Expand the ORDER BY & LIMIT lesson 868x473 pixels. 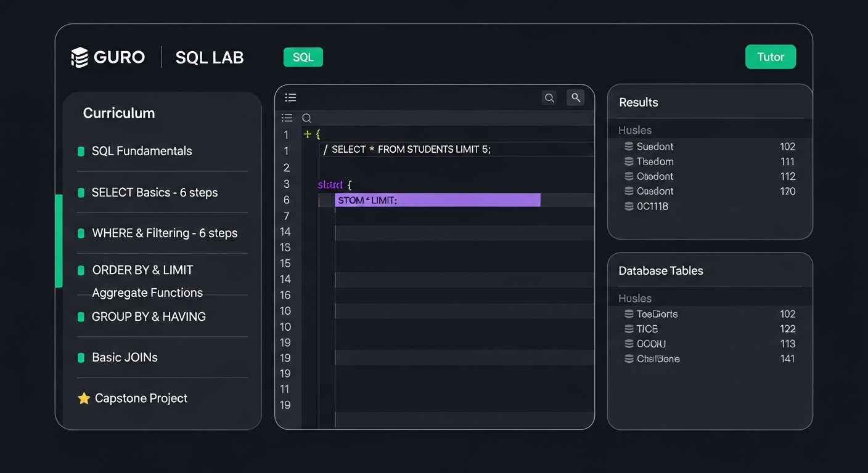[x=142, y=270]
